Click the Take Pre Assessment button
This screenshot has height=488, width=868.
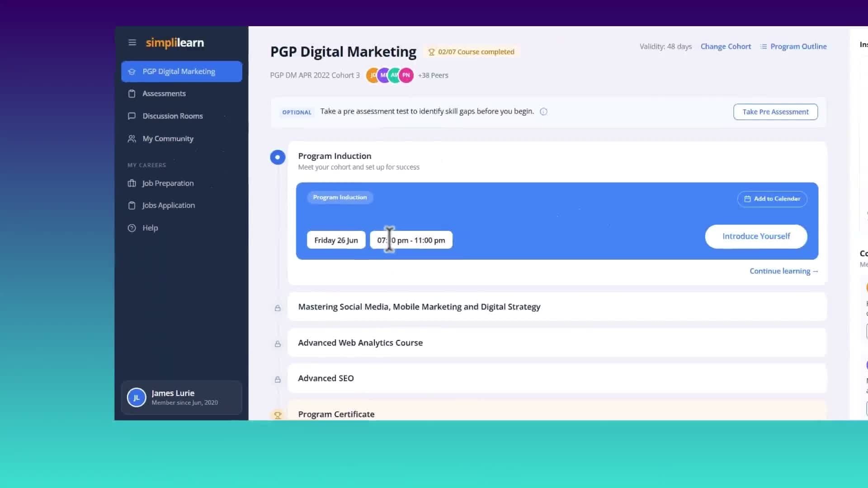pyautogui.click(x=775, y=112)
